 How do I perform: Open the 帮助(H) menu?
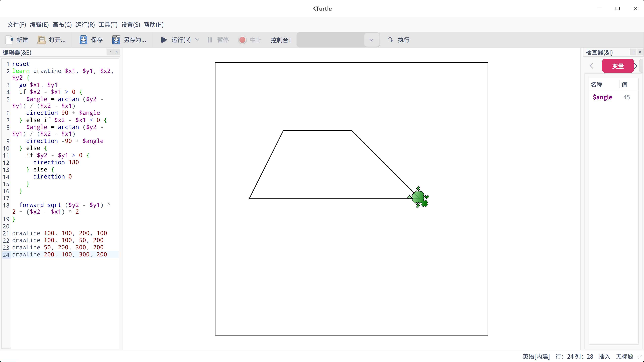(x=154, y=24)
